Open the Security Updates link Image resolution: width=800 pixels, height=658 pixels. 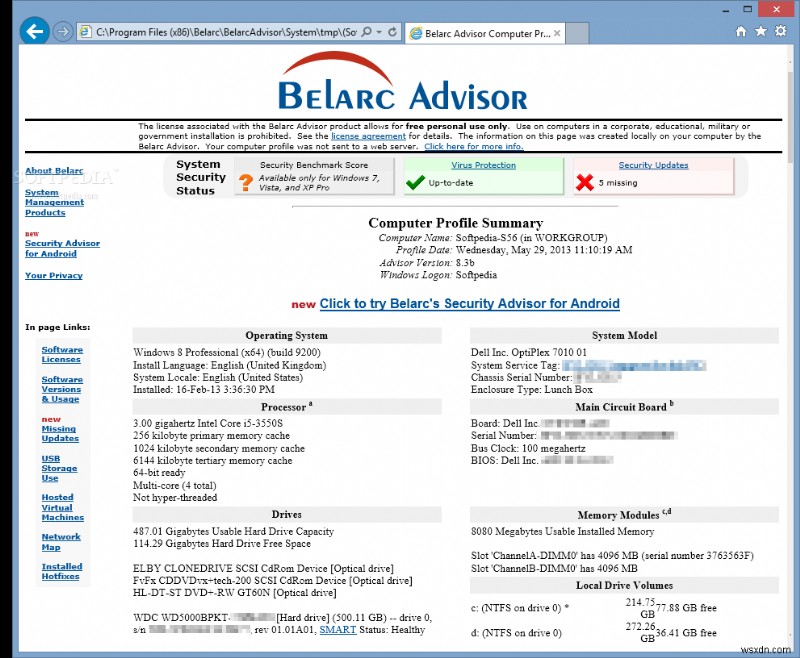[653, 165]
